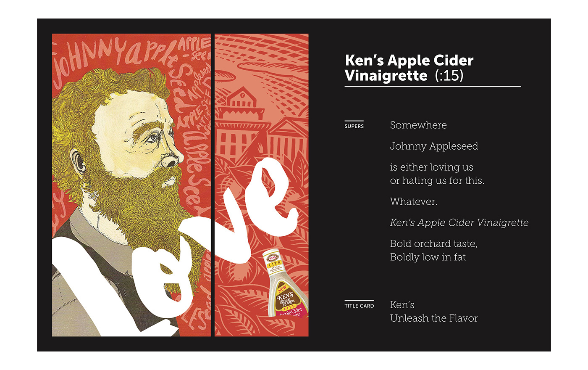
Task: Click italic Ken's Apple Cider Vinaigrette line
Action: tap(459, 223)
